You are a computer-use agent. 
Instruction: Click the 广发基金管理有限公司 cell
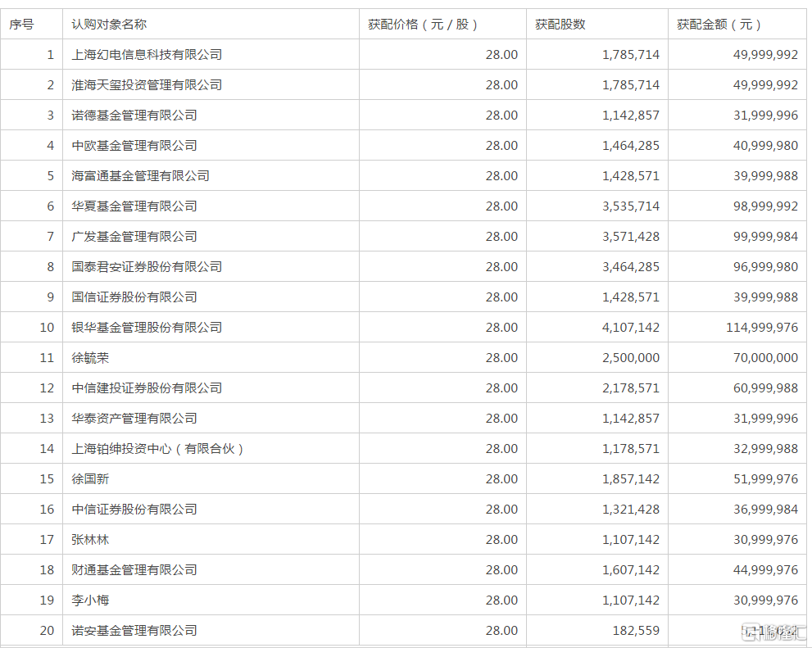[134, 237]
